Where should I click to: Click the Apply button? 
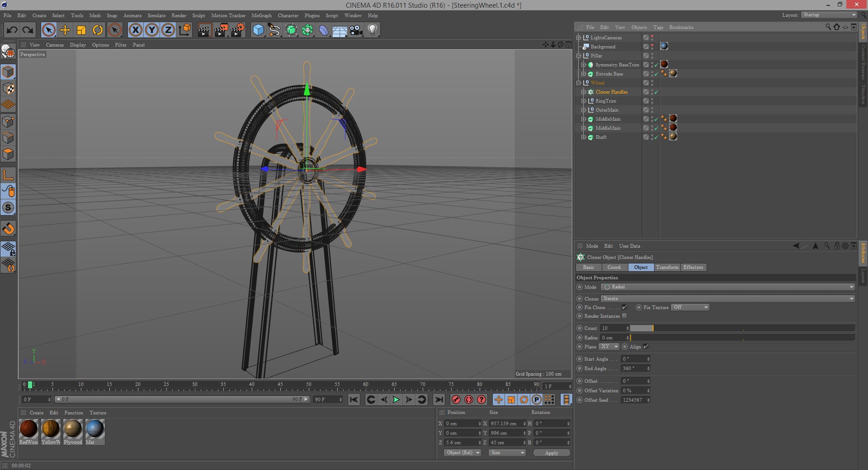552,453
